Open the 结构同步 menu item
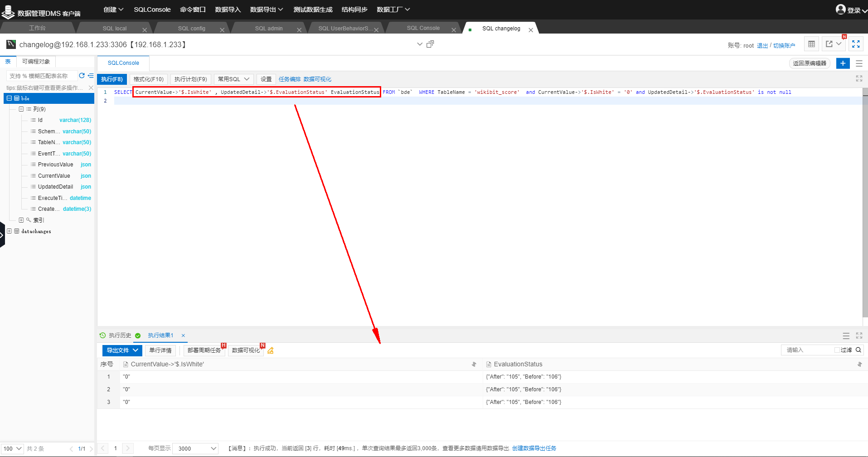The image size is (868, 457). click(x=354, y=10)
